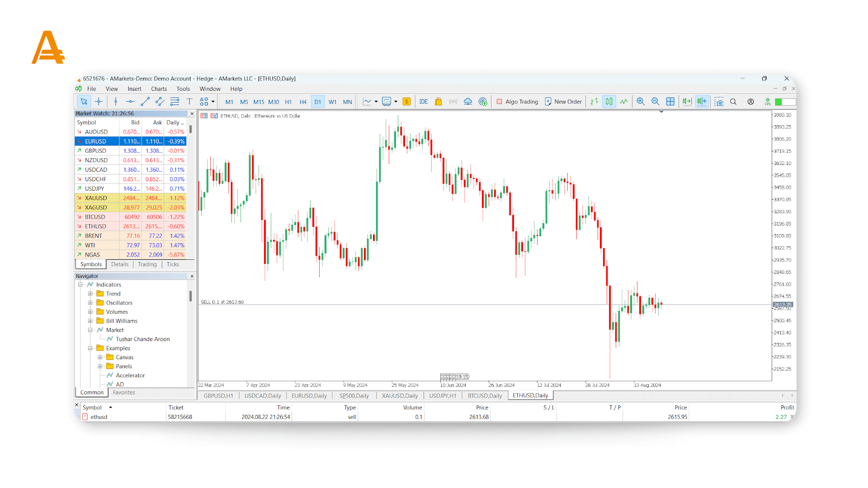Open the Ticks tab in Market Watch
The image size is (868, 488).
[173, 264]
